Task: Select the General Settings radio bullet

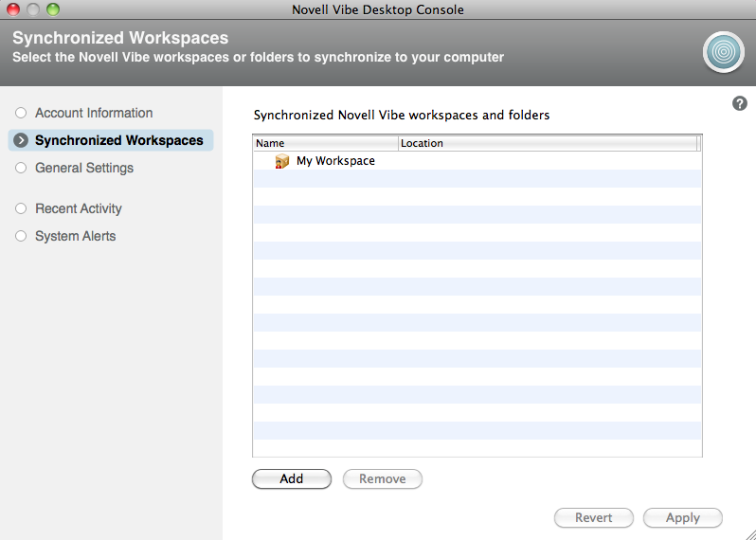Action: 21,168
